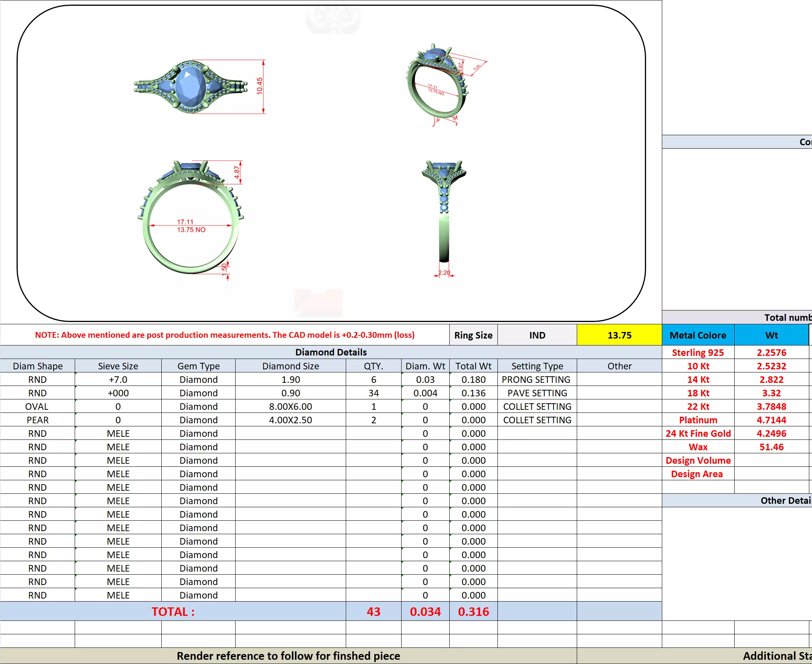Screen dimensions: 812x664
Task: Select the quantity cell showing 34
Action: [373, 393]
